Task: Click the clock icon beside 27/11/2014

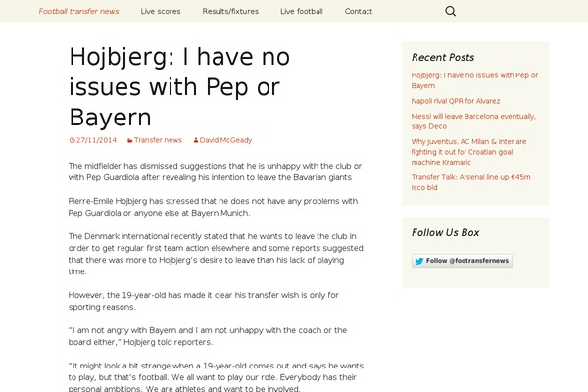Action: pyautogui.click(x=72, y=140)
